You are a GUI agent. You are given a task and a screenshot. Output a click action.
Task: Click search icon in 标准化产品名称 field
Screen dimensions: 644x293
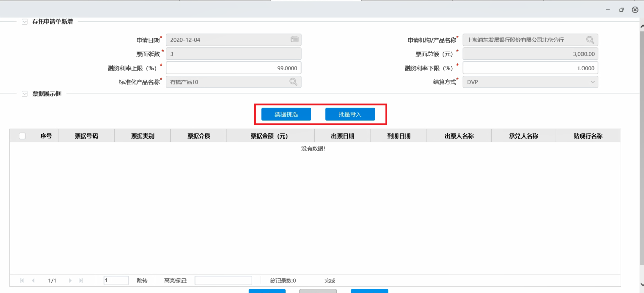[293, 82]
